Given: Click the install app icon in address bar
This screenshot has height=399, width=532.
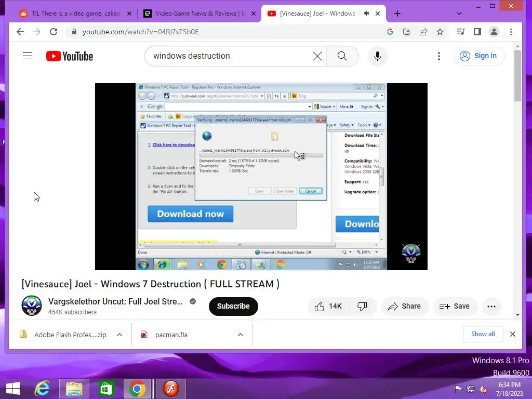Looking at the screenshot, I should [406, 32].
